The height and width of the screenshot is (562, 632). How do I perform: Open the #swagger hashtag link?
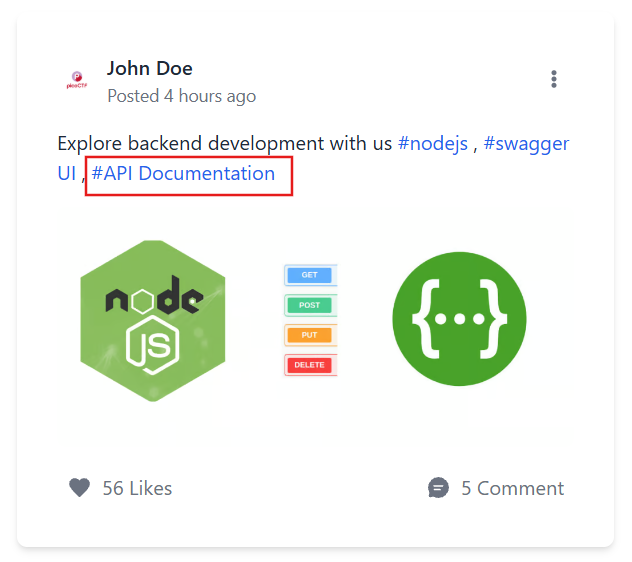click(526, 144)
